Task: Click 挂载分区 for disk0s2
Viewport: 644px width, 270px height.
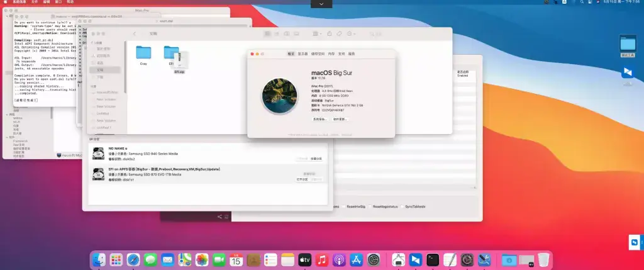Action: point(316,159)
